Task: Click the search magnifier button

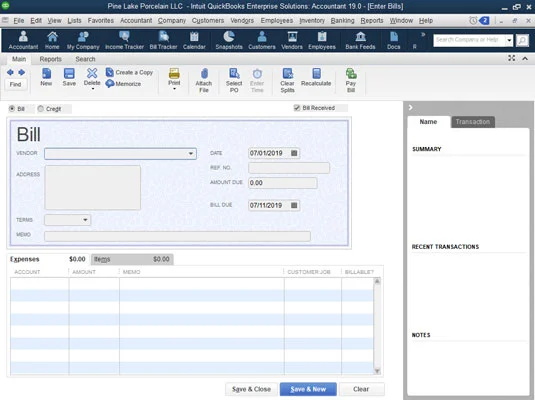Action: click(522, 40)
